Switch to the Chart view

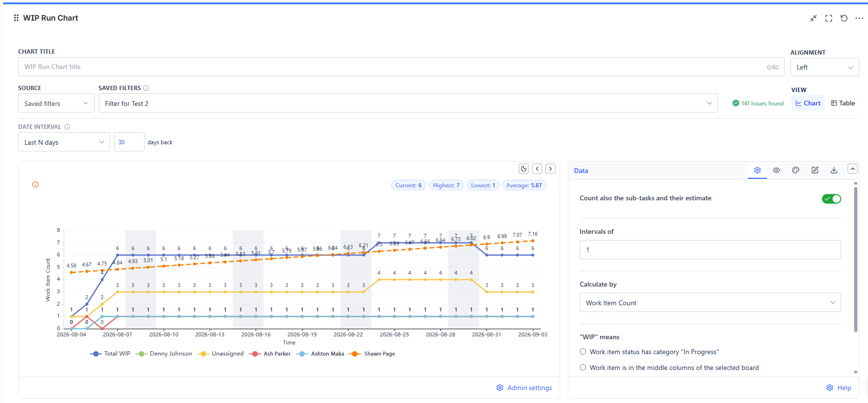pos(808,103)
